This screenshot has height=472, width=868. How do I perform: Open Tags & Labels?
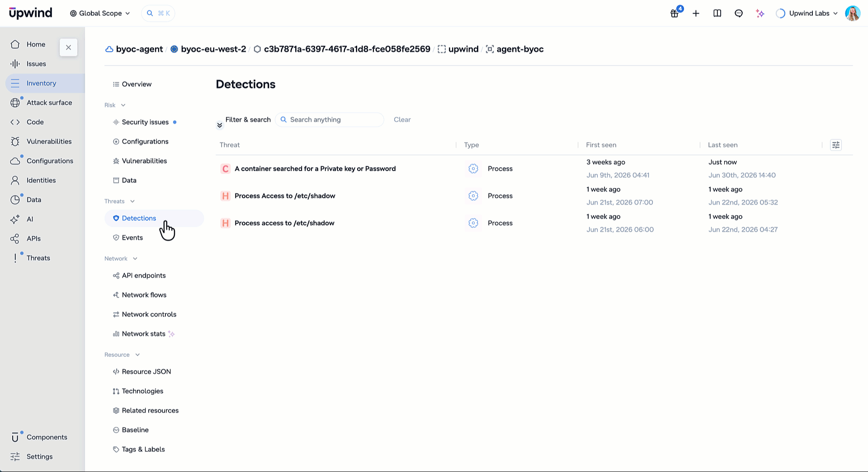click(x=143, y=449)
